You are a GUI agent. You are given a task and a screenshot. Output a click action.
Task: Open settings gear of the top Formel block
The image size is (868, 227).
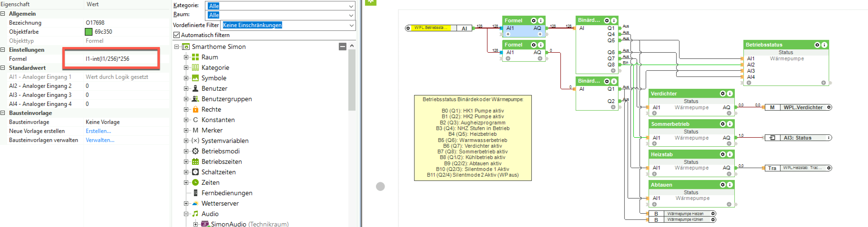tap(533, 20)
